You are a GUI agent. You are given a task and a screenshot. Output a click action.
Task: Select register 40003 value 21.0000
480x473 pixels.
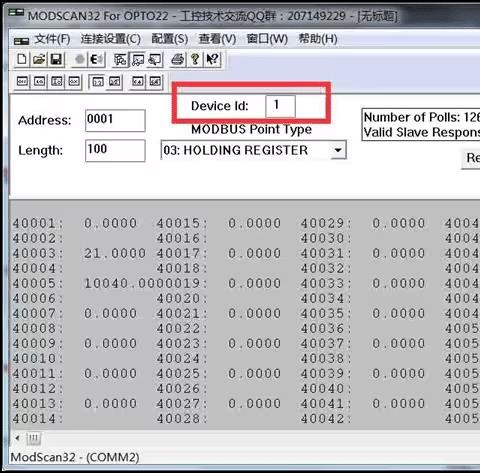(115, 253)
